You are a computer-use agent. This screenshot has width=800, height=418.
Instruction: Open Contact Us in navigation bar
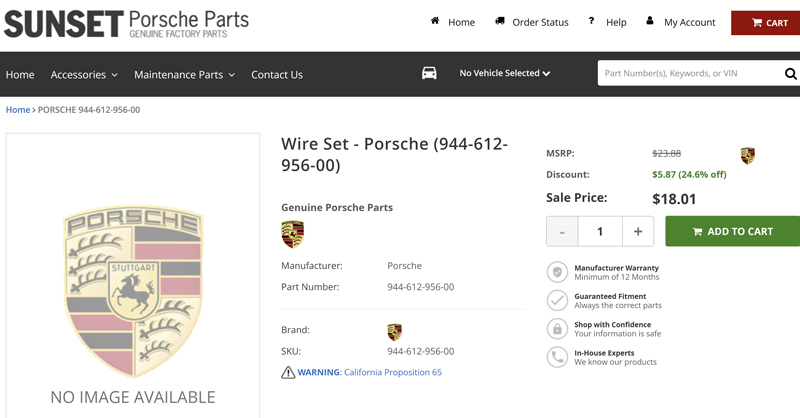(x=277, y=75)
